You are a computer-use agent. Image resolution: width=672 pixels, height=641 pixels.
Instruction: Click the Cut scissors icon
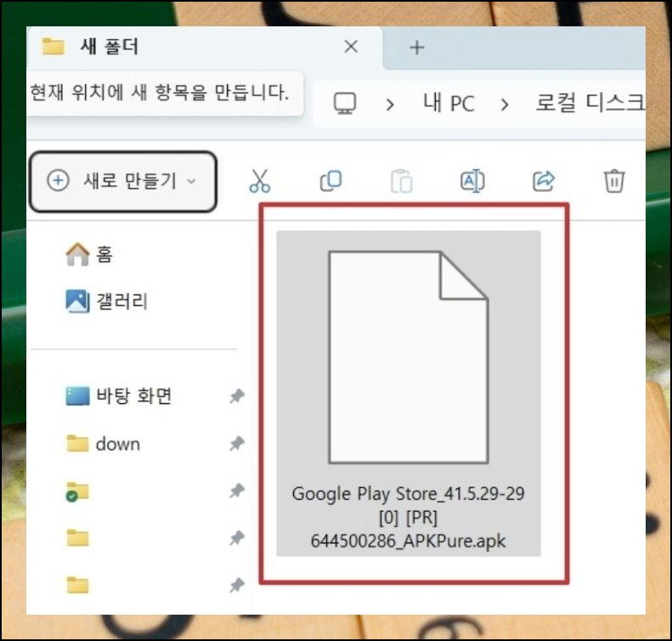pos(260,180)
